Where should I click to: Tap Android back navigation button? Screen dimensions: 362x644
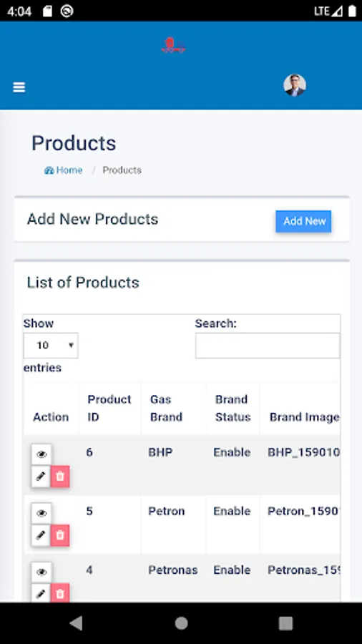coord(76,623)
